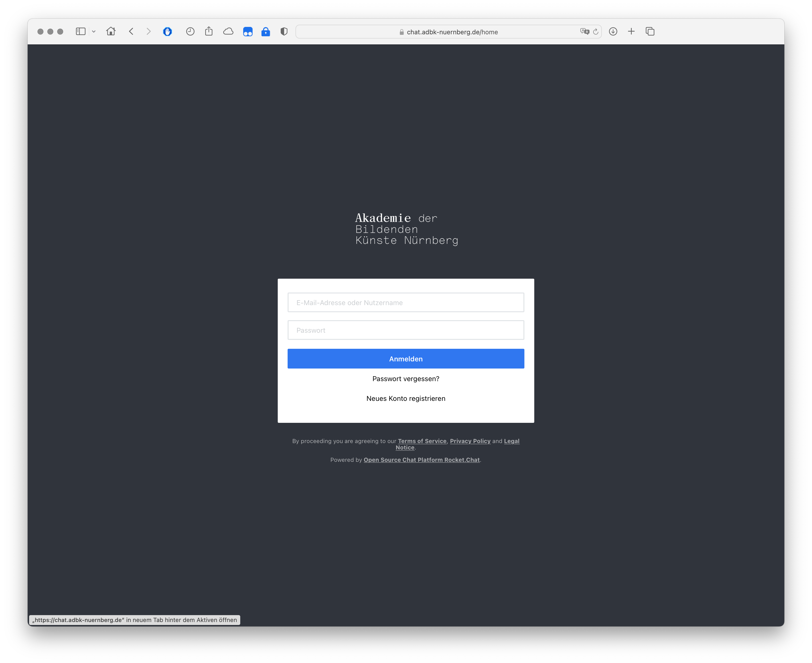Screen dimensions: 812x663
Task: Open Passwort vergessen? link
Action: tap(406, 379)
